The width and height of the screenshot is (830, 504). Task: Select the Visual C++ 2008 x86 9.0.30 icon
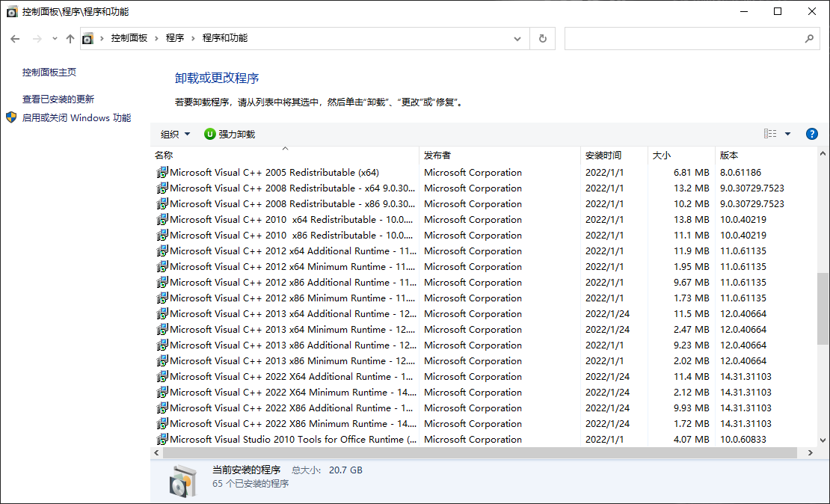coord(162,204)
